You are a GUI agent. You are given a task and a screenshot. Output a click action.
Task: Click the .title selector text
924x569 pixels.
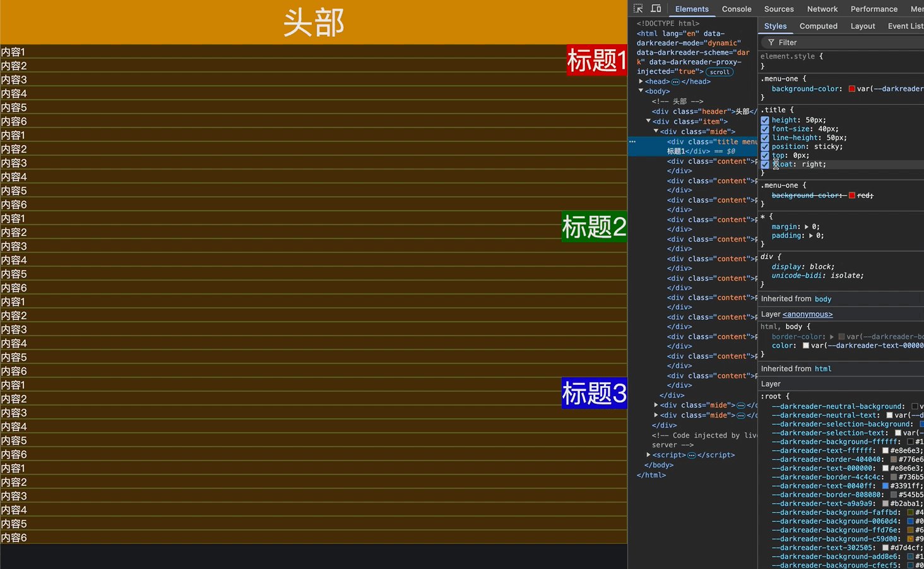[x=773, y=110]
